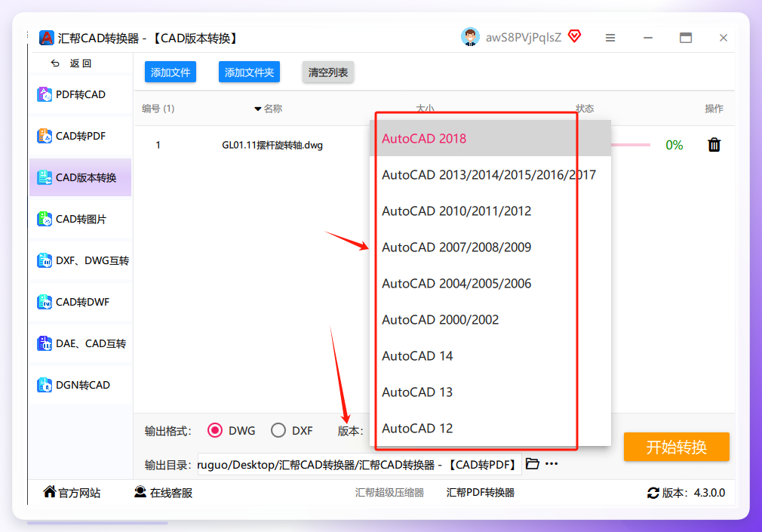
Task: Click the 编号 (1) column header
Action: pos(158,109)
